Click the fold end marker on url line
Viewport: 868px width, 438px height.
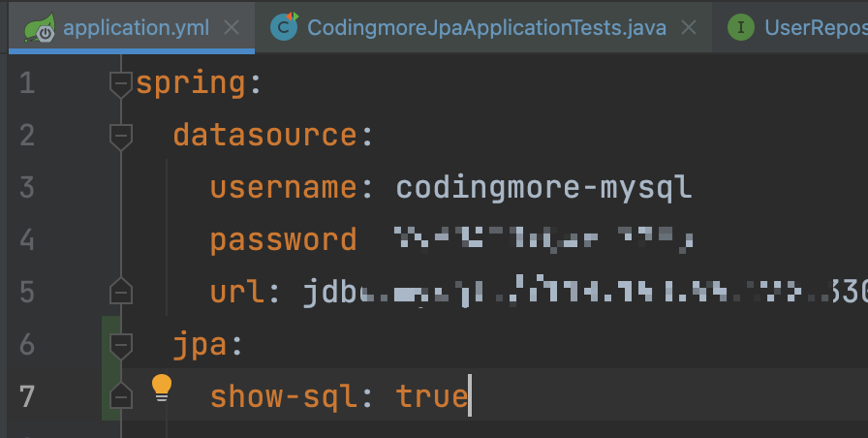pos(120,291)
